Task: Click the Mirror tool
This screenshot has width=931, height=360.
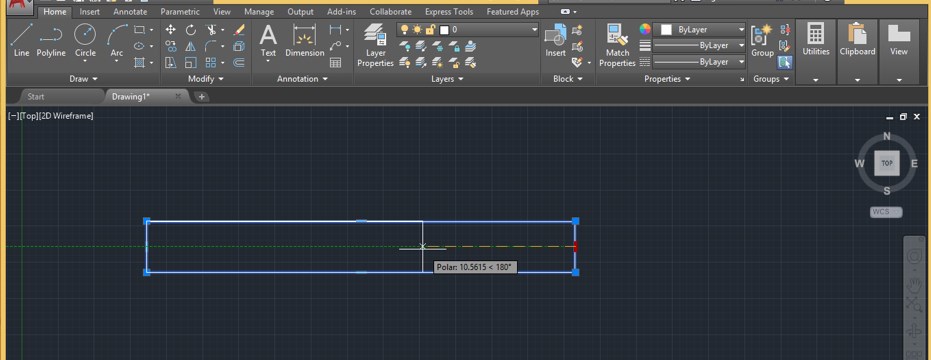Action: [191, 46]
